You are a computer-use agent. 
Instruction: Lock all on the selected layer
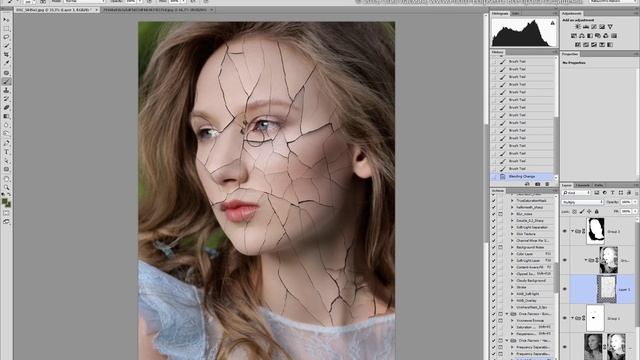[597, 211]
